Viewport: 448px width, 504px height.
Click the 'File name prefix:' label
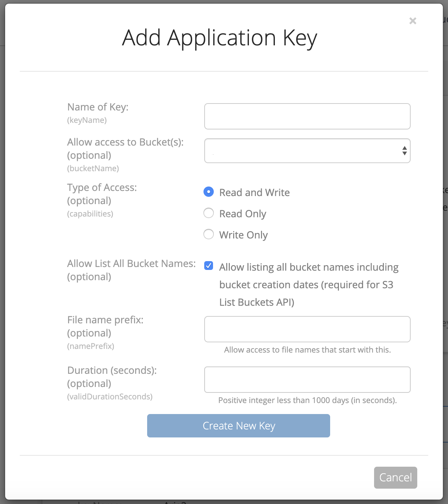coord(105,320)
